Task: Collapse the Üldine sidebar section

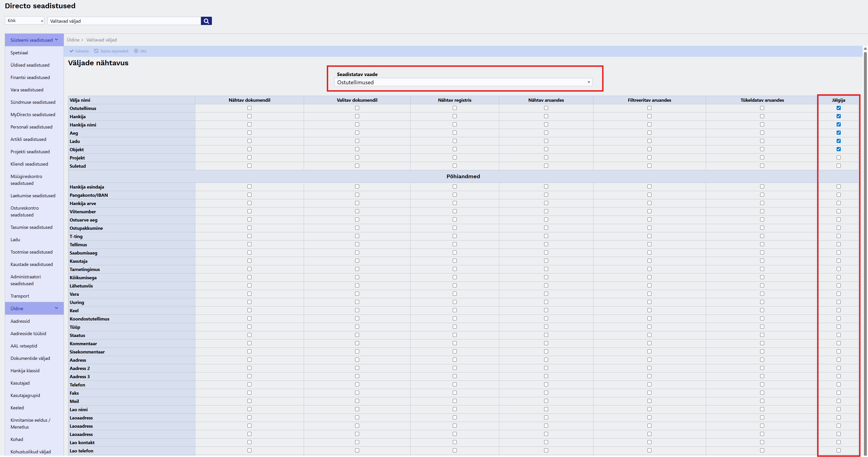Action: (x=56, y=308)
